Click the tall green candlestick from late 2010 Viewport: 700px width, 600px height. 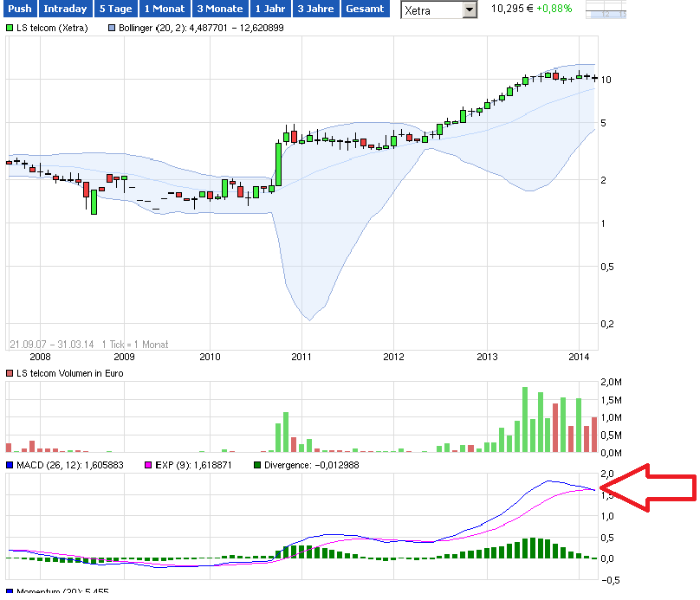[279, 164]
